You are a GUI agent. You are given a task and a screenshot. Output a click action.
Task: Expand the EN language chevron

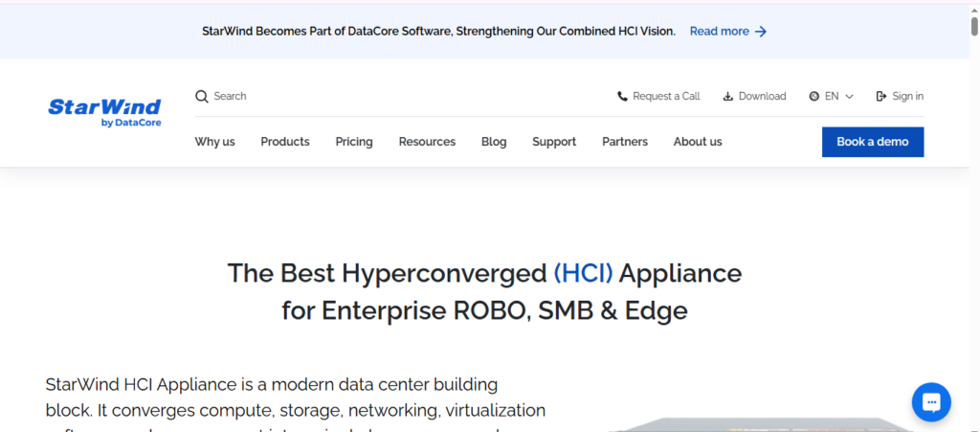pyautogui.click(x=850, y=97)
